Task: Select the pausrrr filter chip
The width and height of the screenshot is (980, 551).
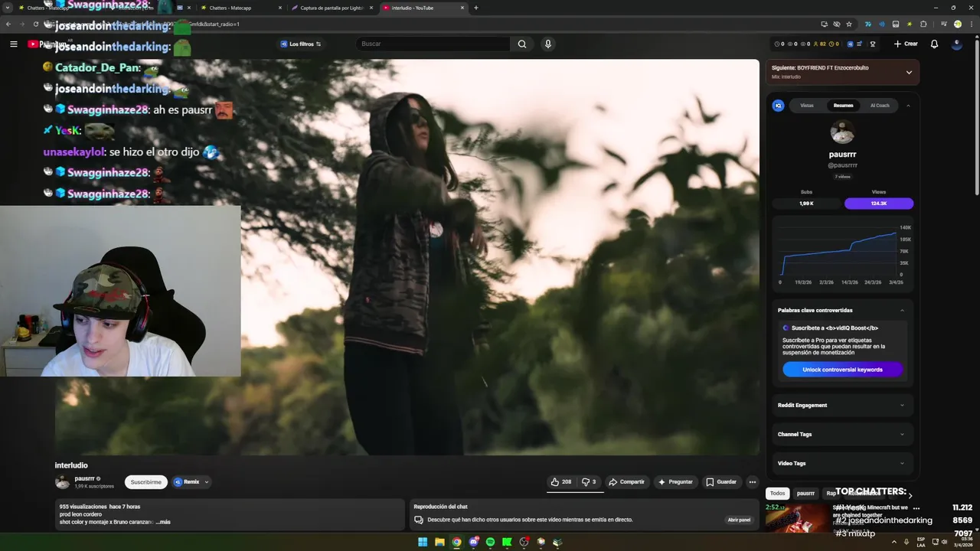Action: coord(805,494)
